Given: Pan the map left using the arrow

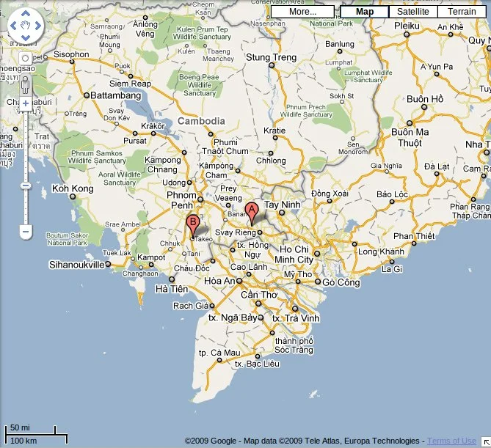Looking at the screenshot, I should click(x=13, y=26).
